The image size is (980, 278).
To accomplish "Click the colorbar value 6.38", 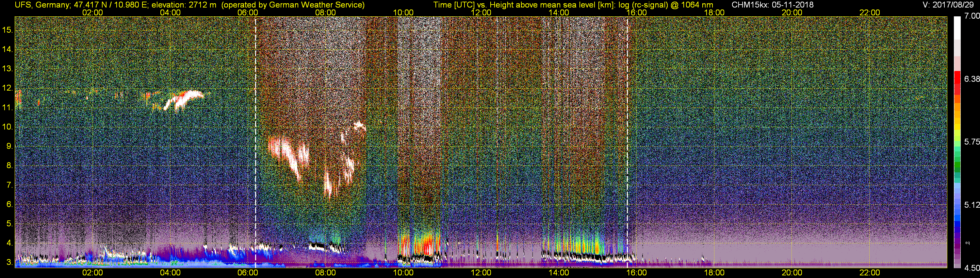I will (972, 79).
